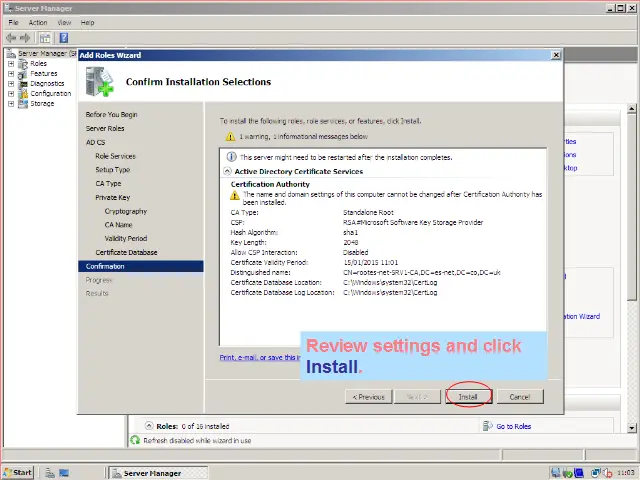
Task: Open the Go to Roles link
Action: point(513,427)
